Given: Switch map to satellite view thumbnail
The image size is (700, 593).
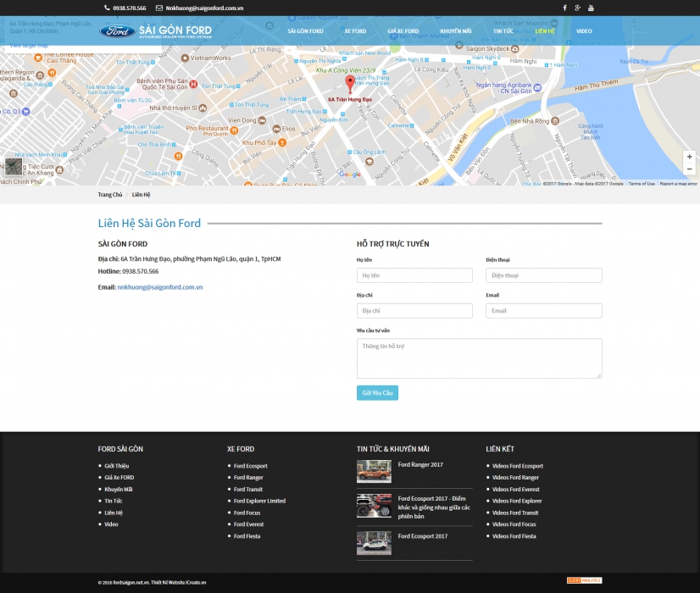Looking at the screenshot, I should [x=14, y=167].
